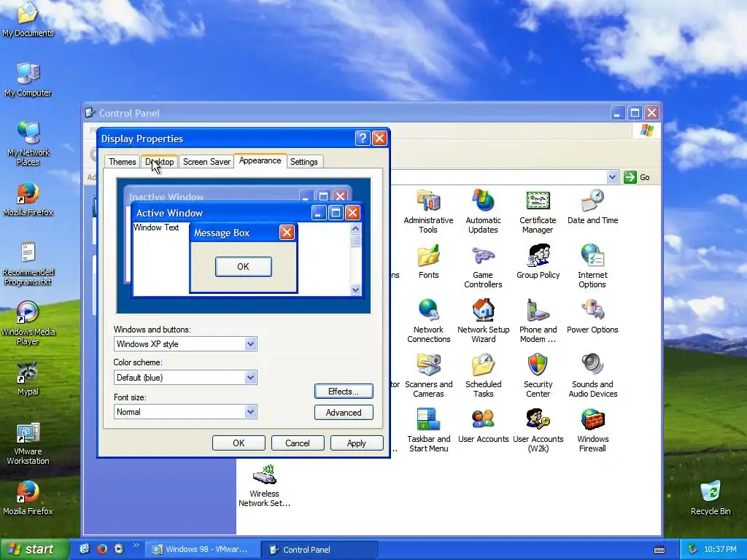747x560 pixels.
Task: Open Sounds and Audio Devices
Action: [x=592, y=376]
